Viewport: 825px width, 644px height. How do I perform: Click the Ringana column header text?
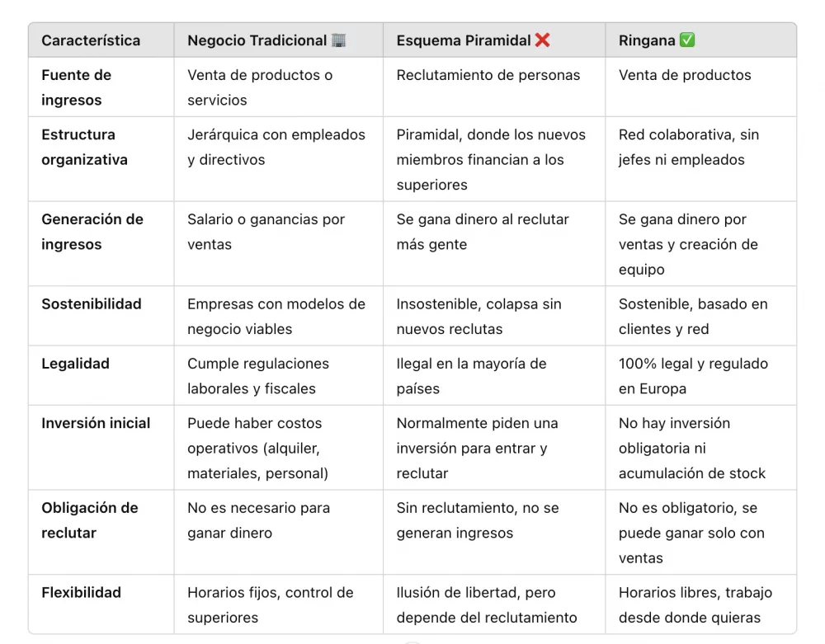[x=647, y=40]
